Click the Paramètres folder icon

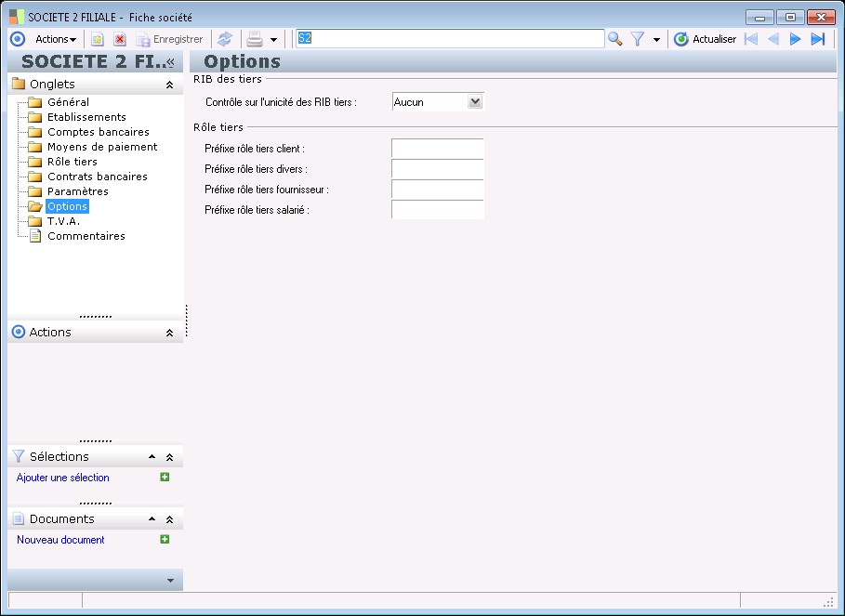35,191
